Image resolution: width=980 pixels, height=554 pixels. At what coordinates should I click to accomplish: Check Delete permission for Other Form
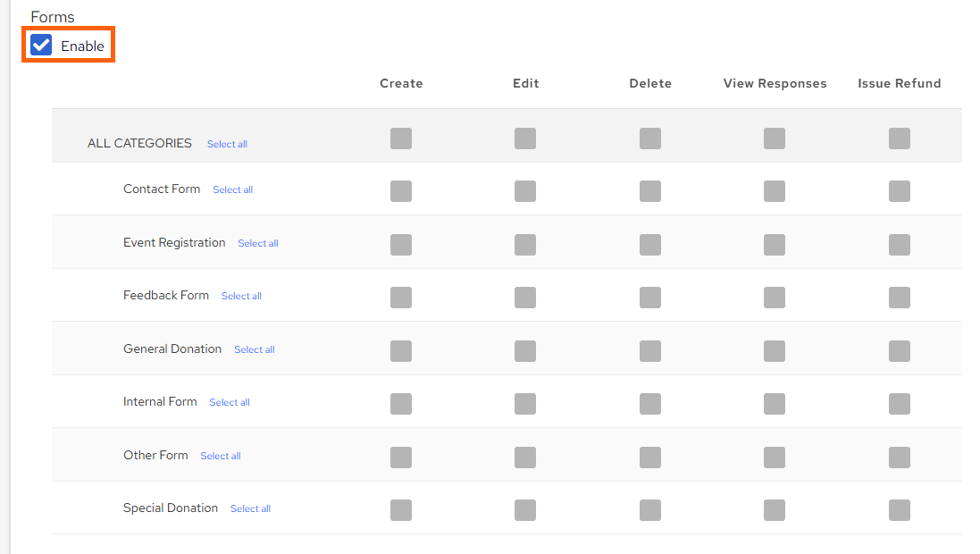click(x=649, y=457)
